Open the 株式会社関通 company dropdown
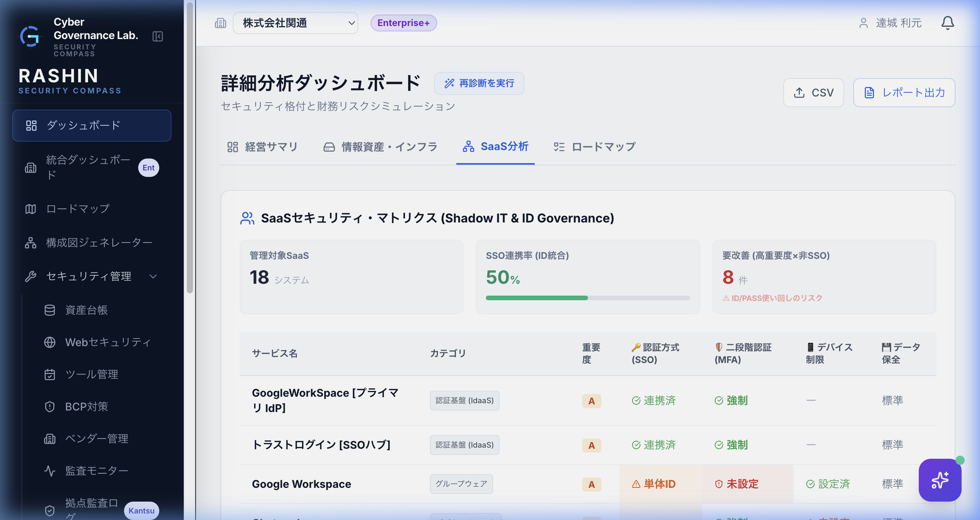The height and width of the screenshot is (520, 980). pos(296,23)
